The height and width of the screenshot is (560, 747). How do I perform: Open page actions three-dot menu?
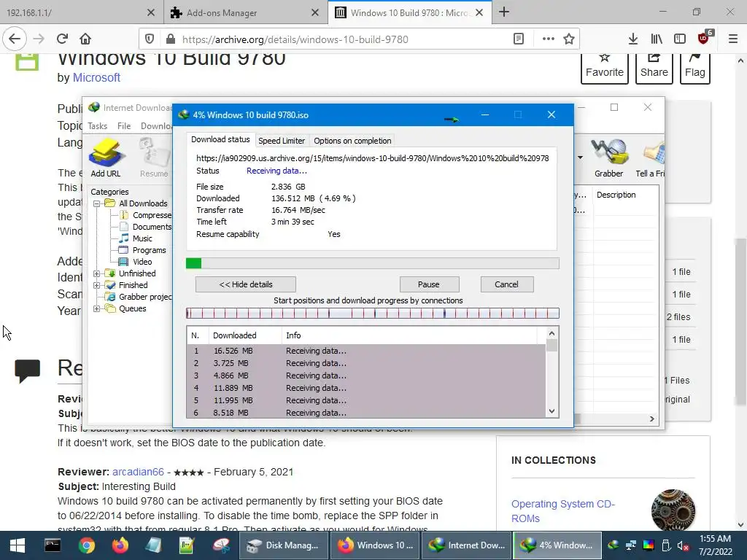coord(549,39)
